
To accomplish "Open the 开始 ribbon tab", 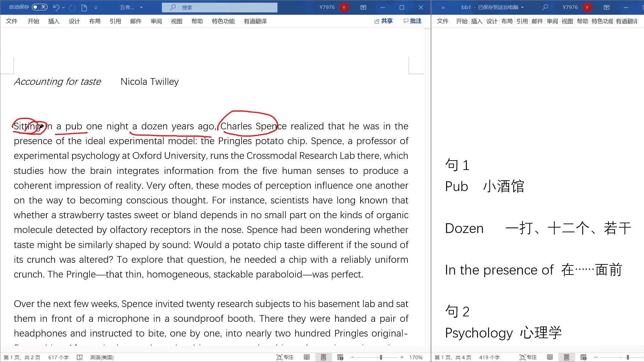I will (x=33, y=21).
